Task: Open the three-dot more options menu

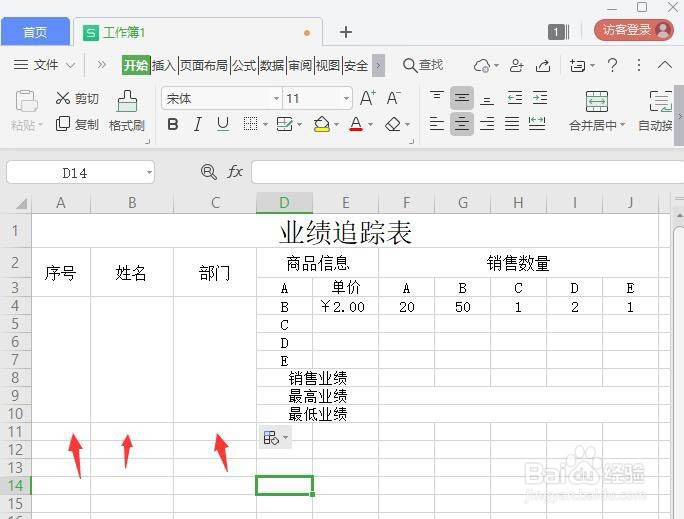Action: click(x=639, y=65)
